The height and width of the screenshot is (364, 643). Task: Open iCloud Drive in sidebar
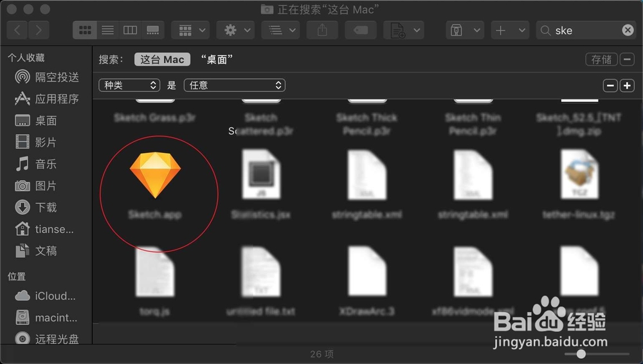coord(45,296)
